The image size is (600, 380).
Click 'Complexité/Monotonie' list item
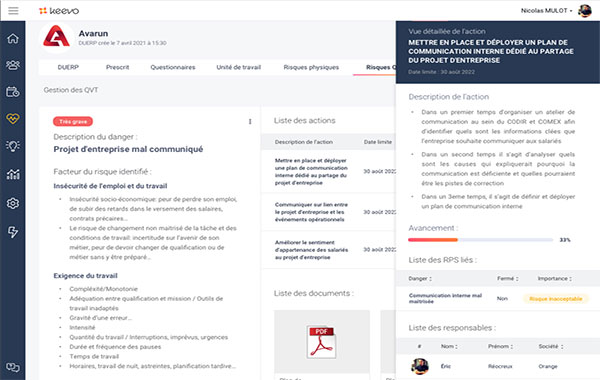pos(103,289)
